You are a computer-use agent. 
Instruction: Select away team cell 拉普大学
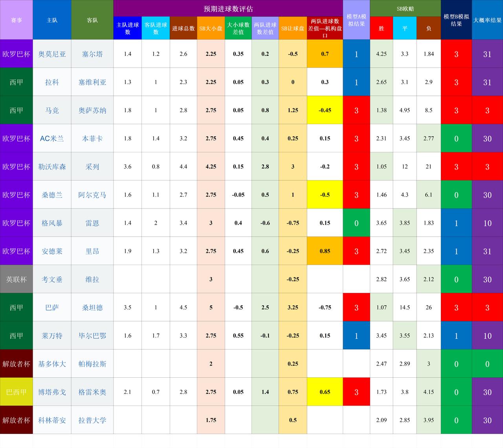[92, 420]
